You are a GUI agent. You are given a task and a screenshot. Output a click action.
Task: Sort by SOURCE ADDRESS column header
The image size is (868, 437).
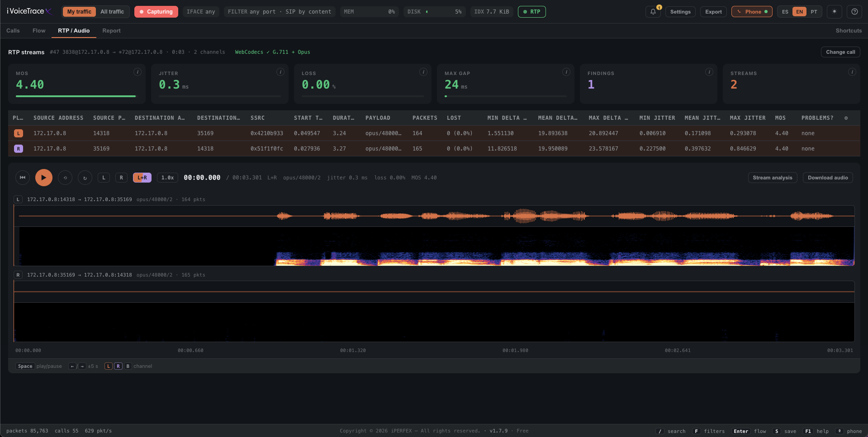tap(58, 118)
